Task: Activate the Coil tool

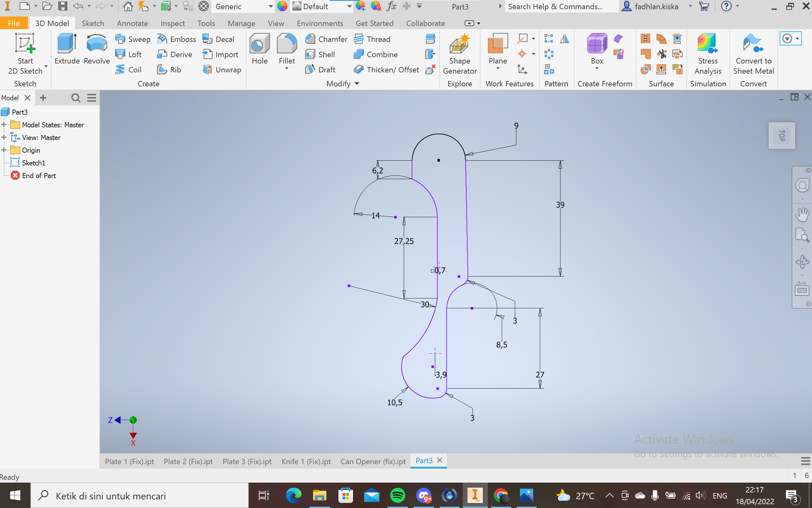Action: 128,70
